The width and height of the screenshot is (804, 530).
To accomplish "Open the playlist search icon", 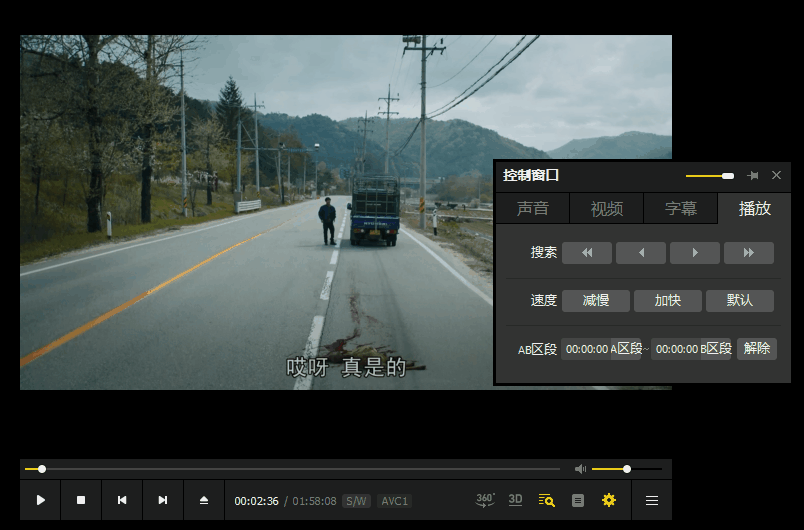I will pyautogui.click(x=546, y=500).
